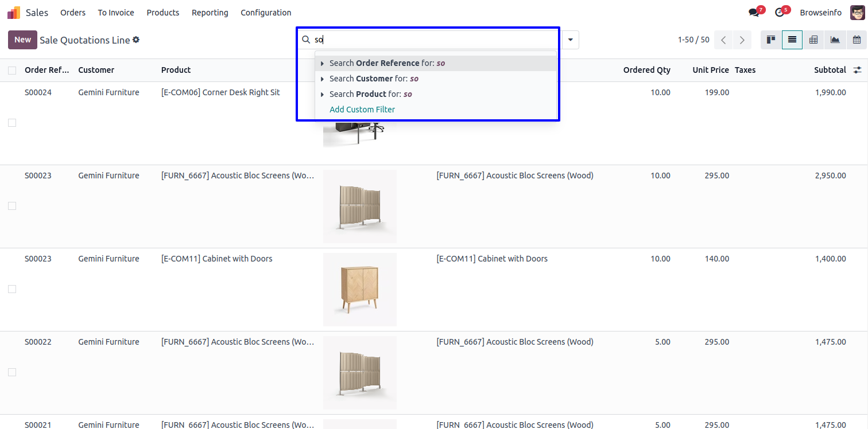The image size is (868, 429).
Task: Go to the next page of records
Action: tap(742, 40)
